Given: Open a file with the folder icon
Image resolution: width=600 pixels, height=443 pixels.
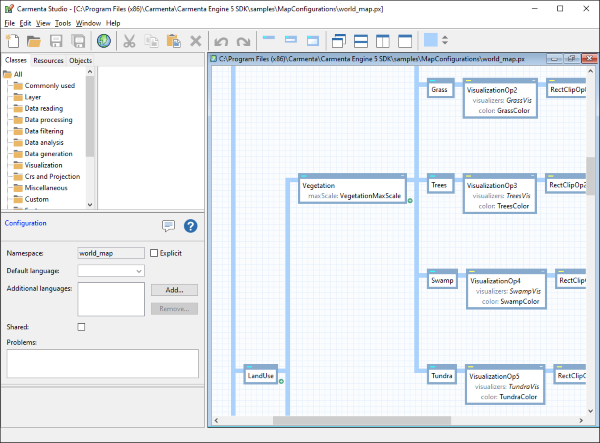Looking at the screenshot, I should point(34,41).
